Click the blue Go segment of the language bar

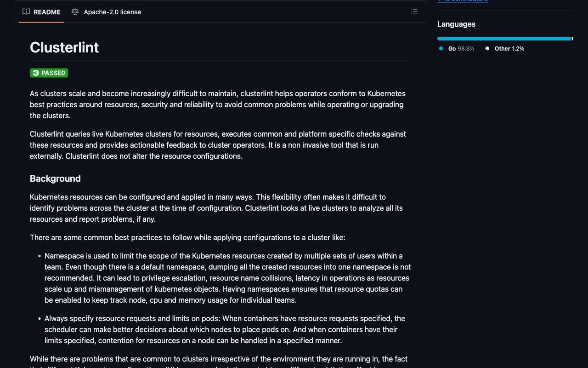504,39
